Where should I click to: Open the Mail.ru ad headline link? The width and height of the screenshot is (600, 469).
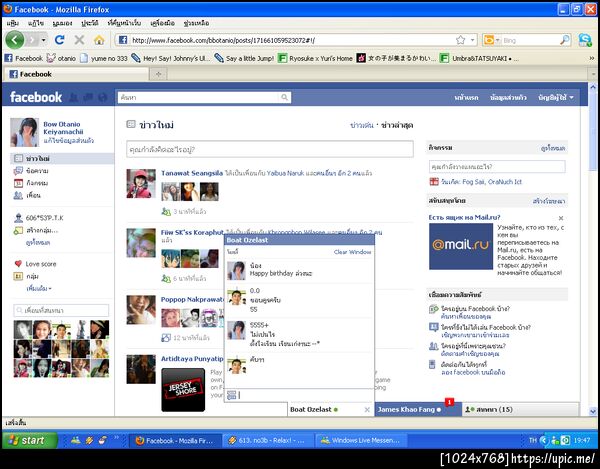[464, 217]
